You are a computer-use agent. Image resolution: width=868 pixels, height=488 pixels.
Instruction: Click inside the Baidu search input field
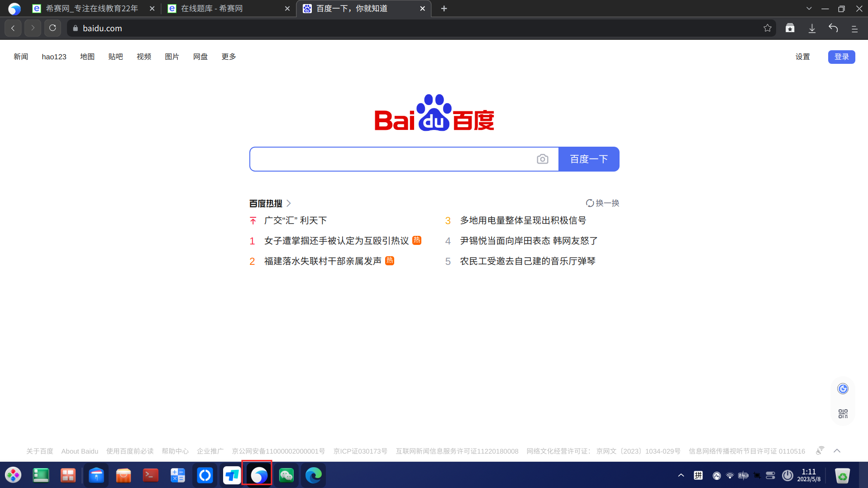(x=394, y=159)
